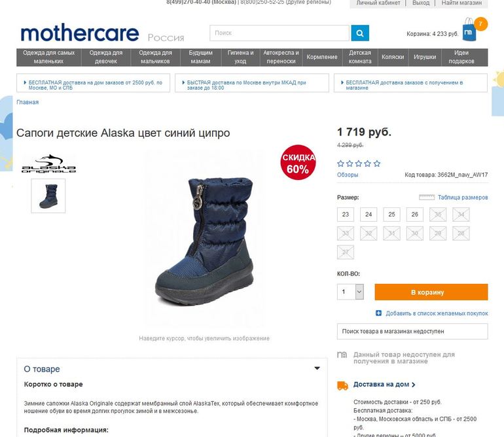The image size is (504, 437).
Task: Open the Игрушки menu category
Action: point(425,57)
